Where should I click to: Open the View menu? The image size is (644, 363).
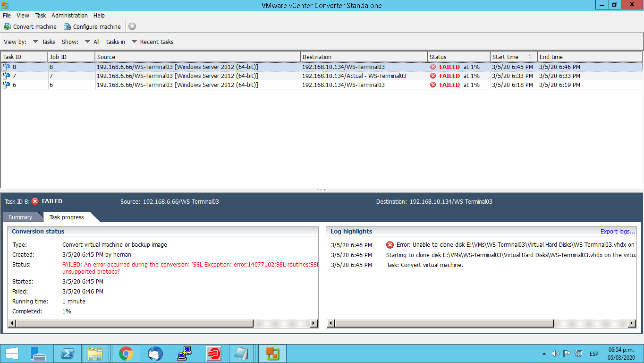pyautogui.click(x=23, y=15)
